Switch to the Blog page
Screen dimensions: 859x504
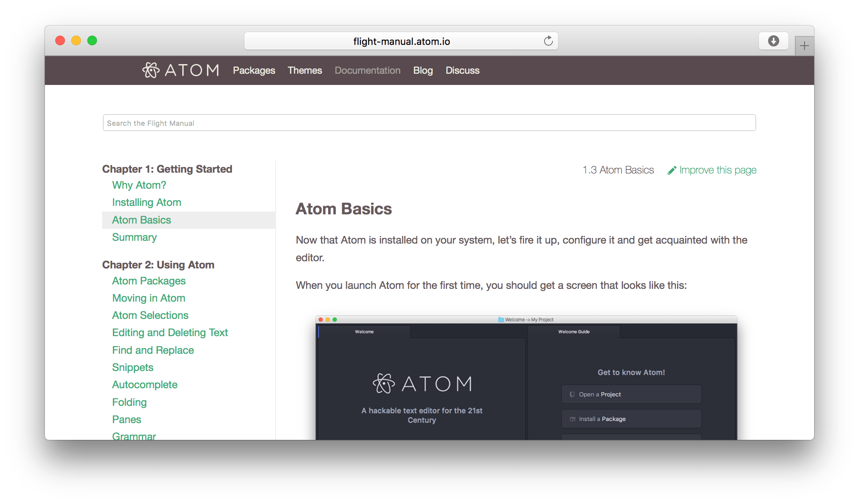[x=423, y=70]
